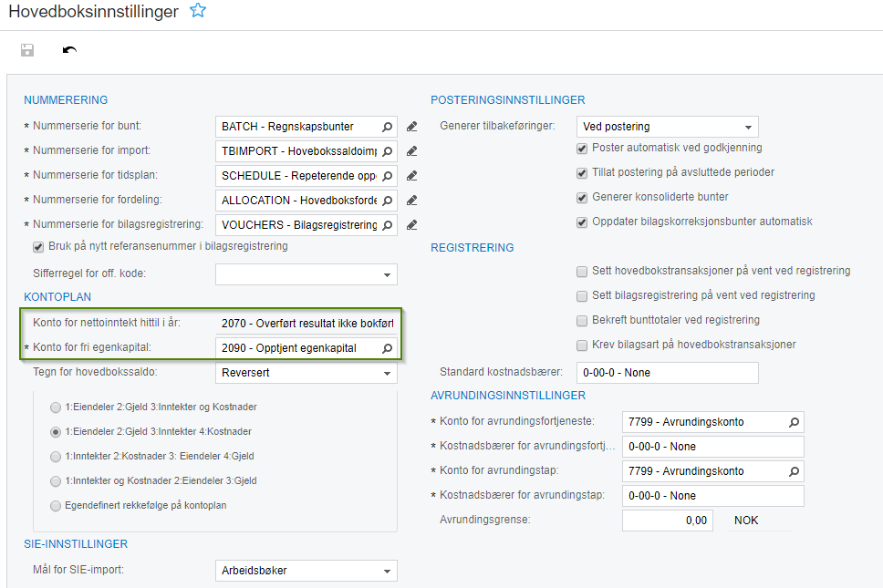
Task: Toggle Bruk på nytt referansenummer i bilagsregistrering
Action: pyautogui.click(x=38, y=246)
